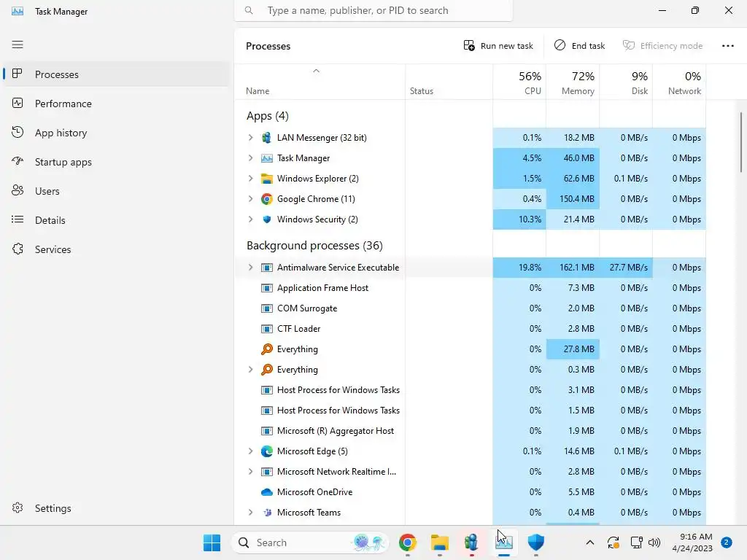Sort processes by CPU column

[519, 82]
